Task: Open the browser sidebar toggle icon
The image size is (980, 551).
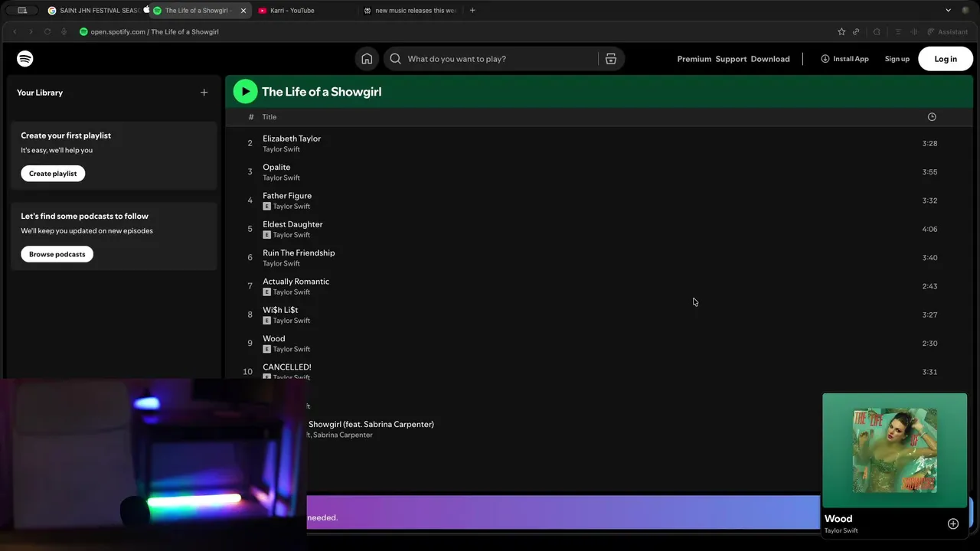Action: click(x=22, y=10)
